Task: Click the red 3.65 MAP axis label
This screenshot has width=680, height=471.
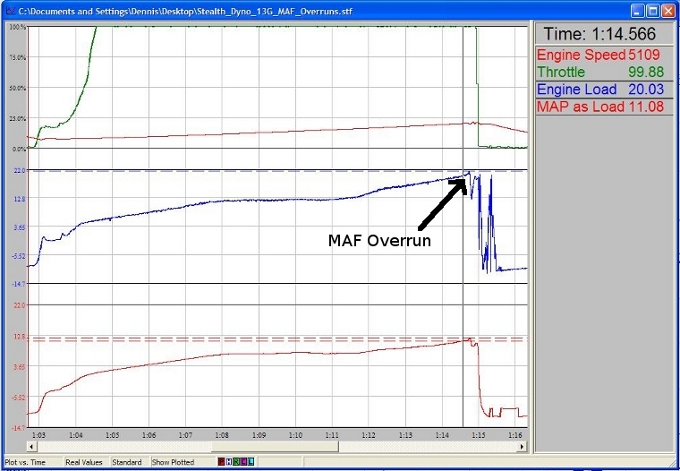Action: pyautogui.click(x=20, y=366)
